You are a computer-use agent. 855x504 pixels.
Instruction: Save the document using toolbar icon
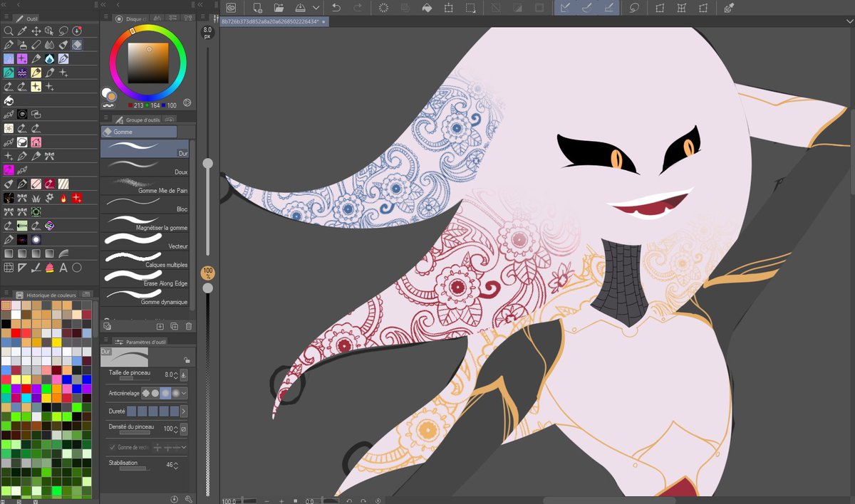300,8
